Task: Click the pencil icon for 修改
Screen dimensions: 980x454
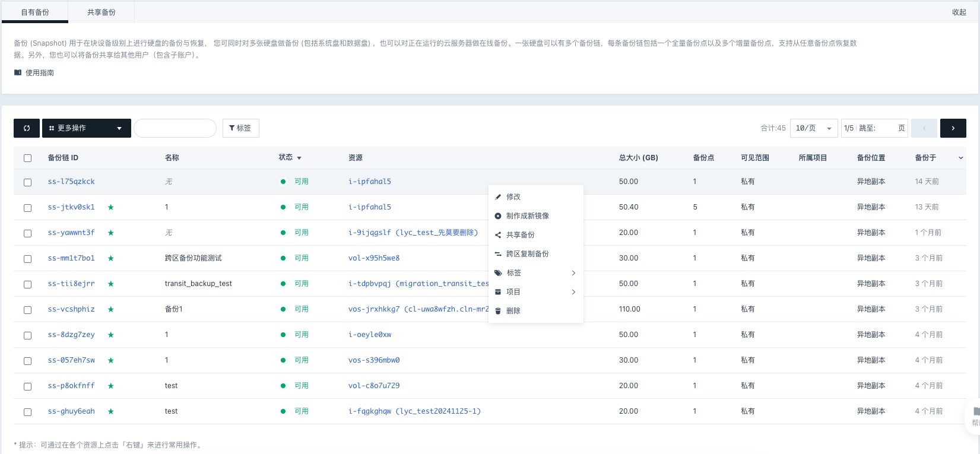Action: 498,197
